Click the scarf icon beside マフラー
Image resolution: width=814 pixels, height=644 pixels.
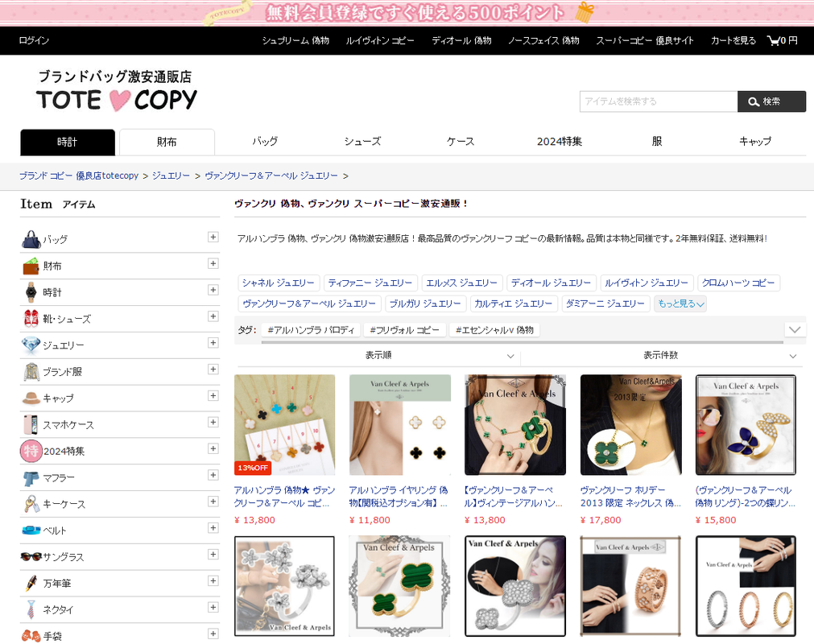coord(31,477)
